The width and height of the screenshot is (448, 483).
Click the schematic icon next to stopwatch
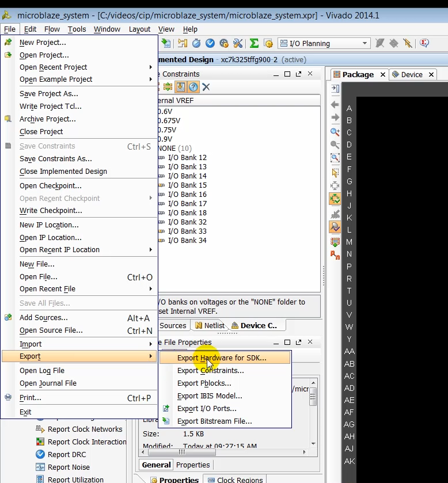pos(183,43)
